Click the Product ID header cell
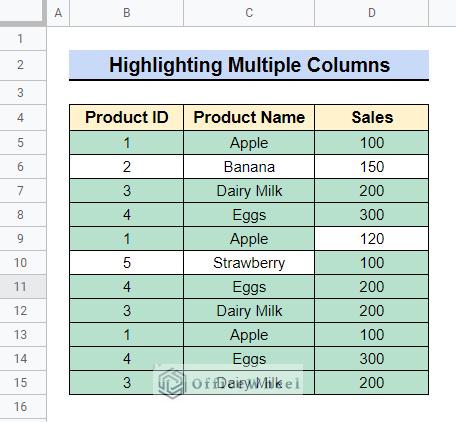 click(x=126, y=117)
